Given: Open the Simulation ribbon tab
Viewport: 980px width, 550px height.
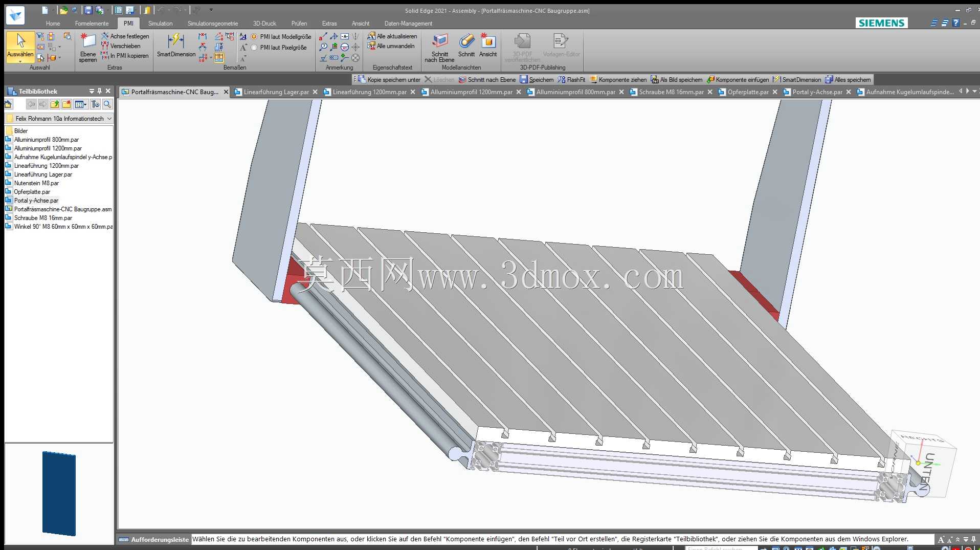Looking at the screenshot, I should coord(160,24).
